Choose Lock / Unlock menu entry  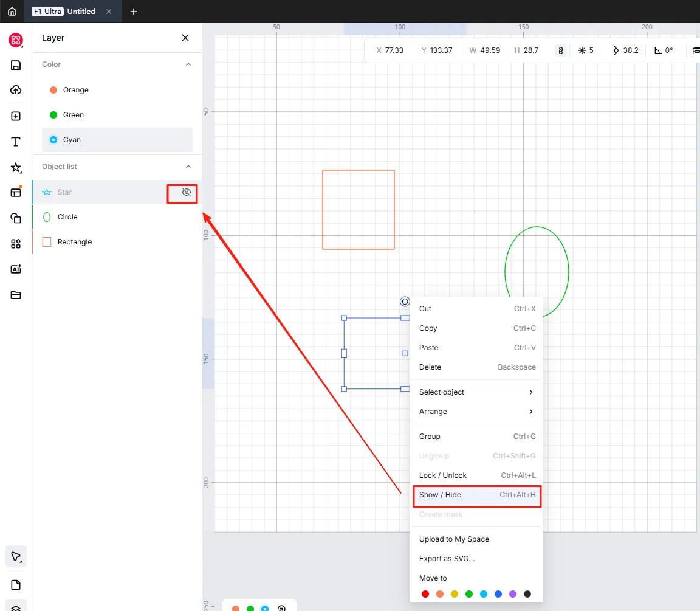click(x=476, y=475)
